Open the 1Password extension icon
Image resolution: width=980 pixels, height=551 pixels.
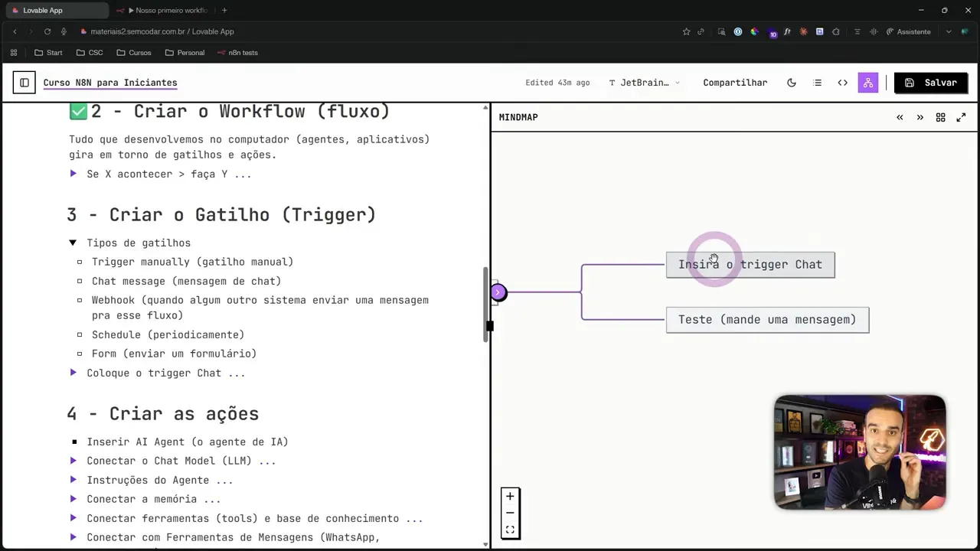737,31
